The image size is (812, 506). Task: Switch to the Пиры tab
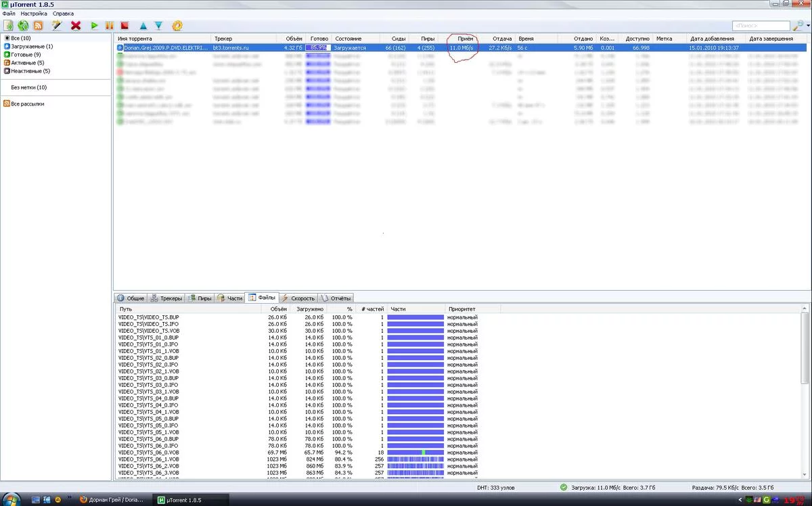(x=200, y=298)
